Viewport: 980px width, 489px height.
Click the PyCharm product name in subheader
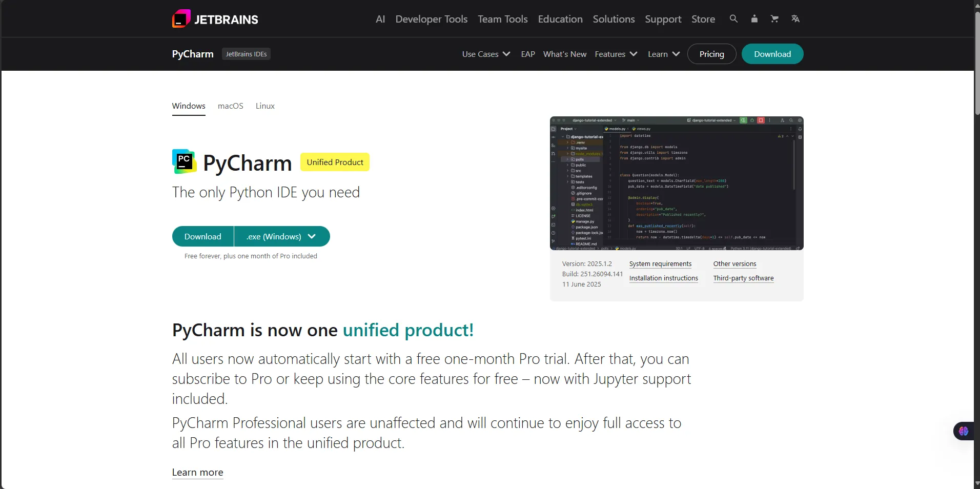coord(193,54)
